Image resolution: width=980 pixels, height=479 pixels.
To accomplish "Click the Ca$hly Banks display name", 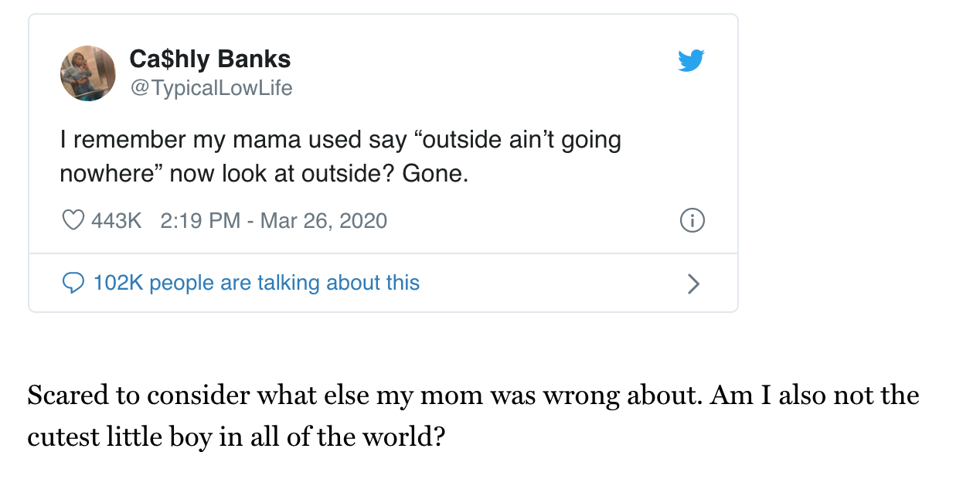I will coord(210,59).
